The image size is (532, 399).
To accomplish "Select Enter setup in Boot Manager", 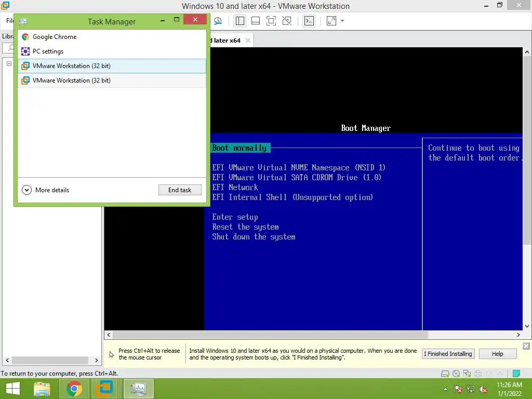I will coord(235,217).
